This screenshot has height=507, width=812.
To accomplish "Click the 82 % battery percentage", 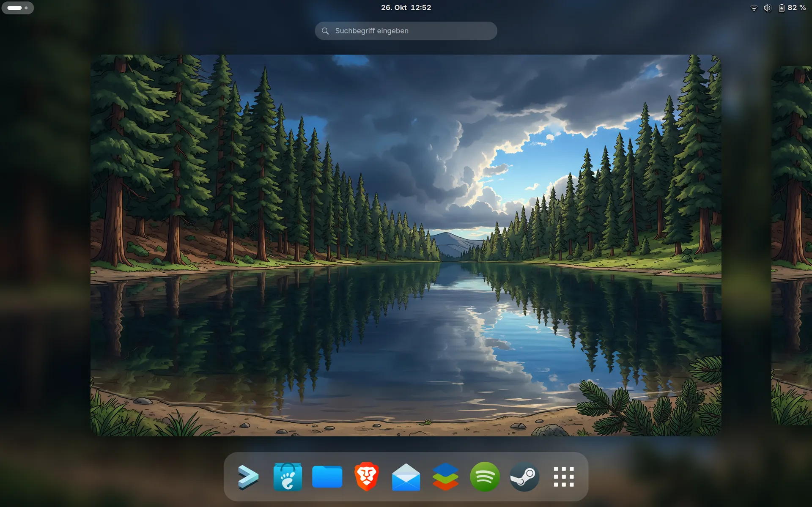I will click(x=797, y=8).
